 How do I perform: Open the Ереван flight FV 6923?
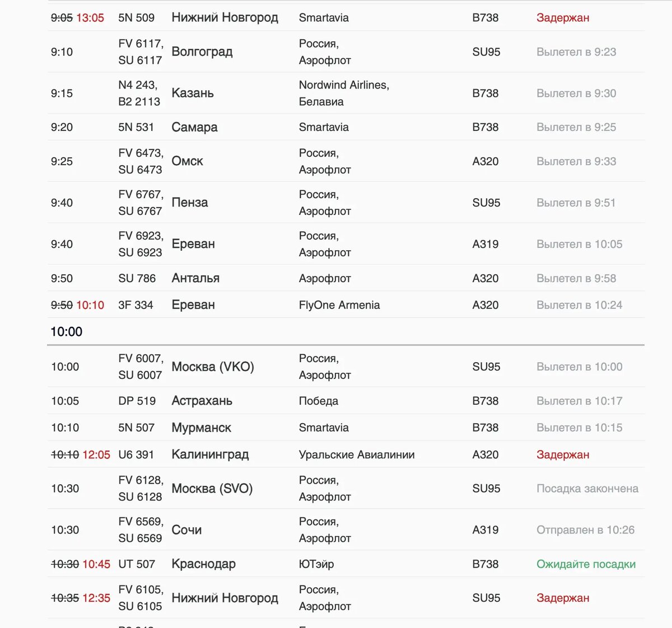346,244
